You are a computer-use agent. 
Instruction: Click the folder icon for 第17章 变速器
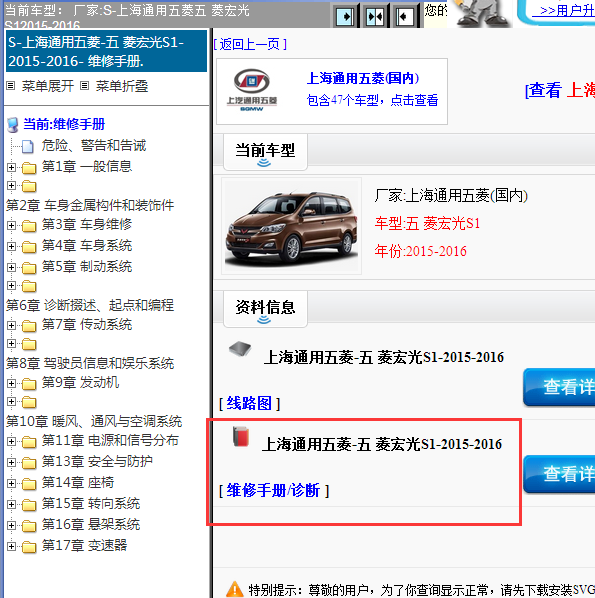(29, 547)
